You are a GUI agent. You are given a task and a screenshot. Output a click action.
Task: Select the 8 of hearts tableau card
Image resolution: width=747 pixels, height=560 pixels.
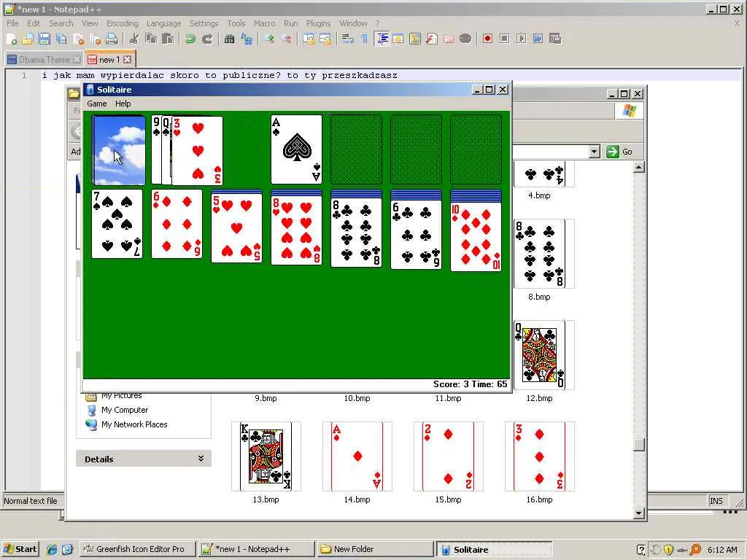coord(296,230)
